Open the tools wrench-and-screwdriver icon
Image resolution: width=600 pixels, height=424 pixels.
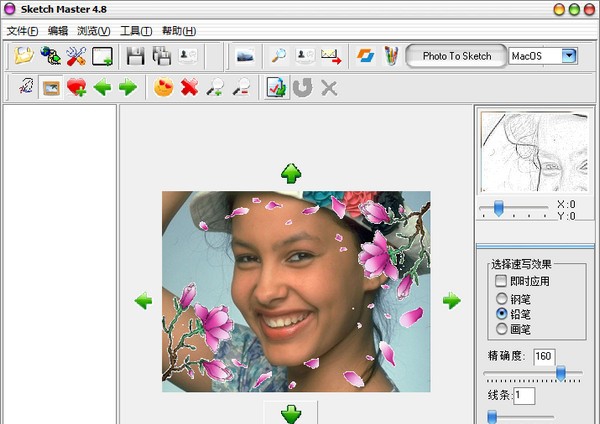coord(76,56)
